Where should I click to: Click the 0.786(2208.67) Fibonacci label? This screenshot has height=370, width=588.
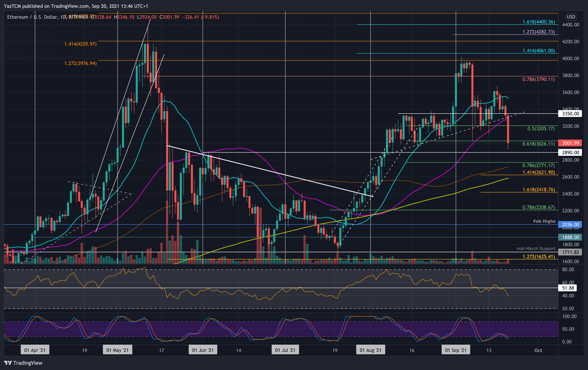click(x=539, y=207)
